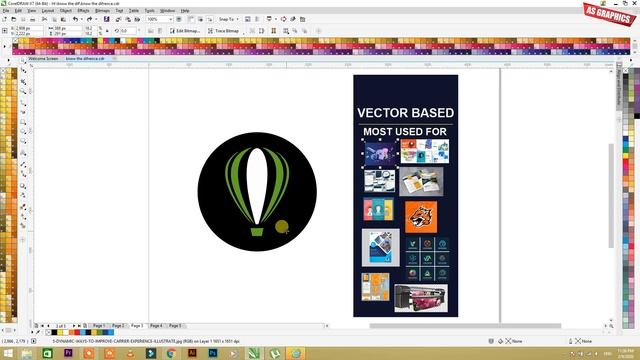This screenshot has width=640, height=360.
Task: Pick the yellow swatch in document palette
Action: coord(60,332)
